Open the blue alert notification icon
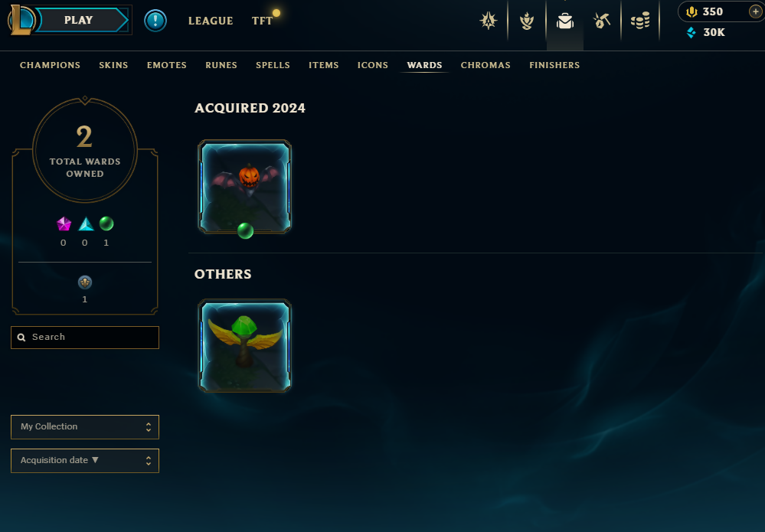Screen dimensions: 765x532 coord(155,21)
